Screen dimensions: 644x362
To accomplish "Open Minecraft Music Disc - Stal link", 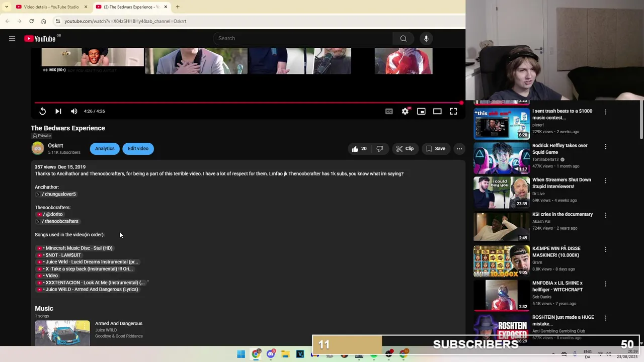I will (75, 248).
